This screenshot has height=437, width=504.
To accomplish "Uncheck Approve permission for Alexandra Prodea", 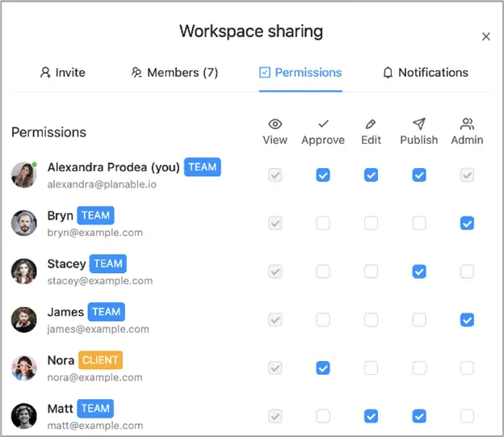I will [x=323, y=175].
